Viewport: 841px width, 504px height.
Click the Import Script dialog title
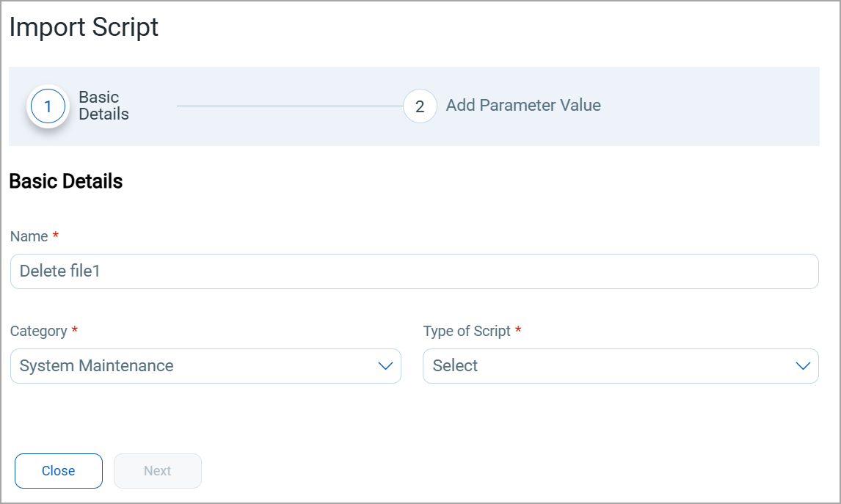[84, 28]
